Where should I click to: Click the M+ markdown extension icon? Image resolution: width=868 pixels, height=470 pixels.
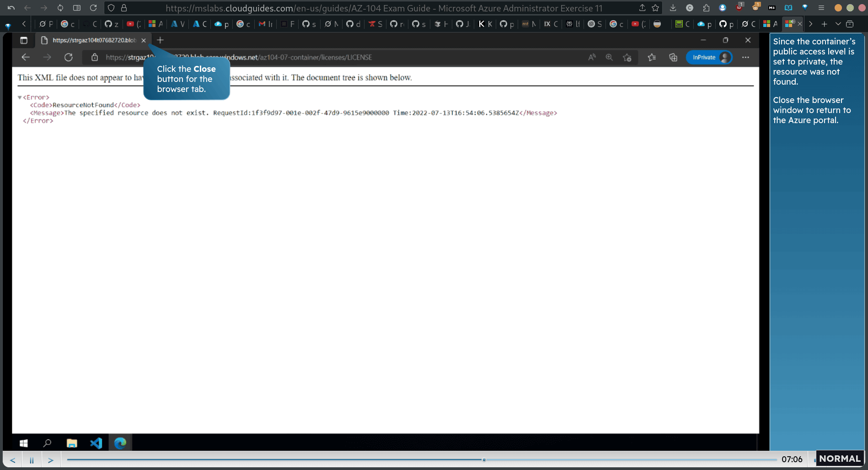[x=772, y=8]
